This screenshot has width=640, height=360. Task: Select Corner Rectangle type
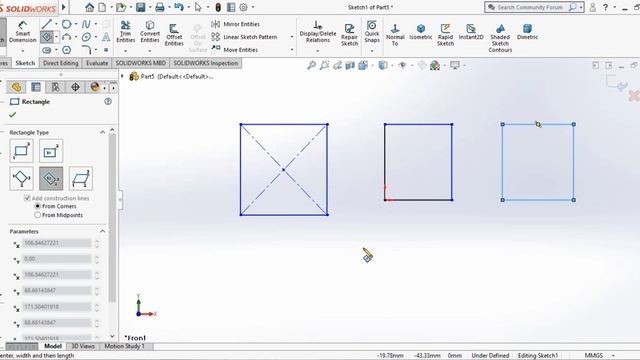pos(21,151)
